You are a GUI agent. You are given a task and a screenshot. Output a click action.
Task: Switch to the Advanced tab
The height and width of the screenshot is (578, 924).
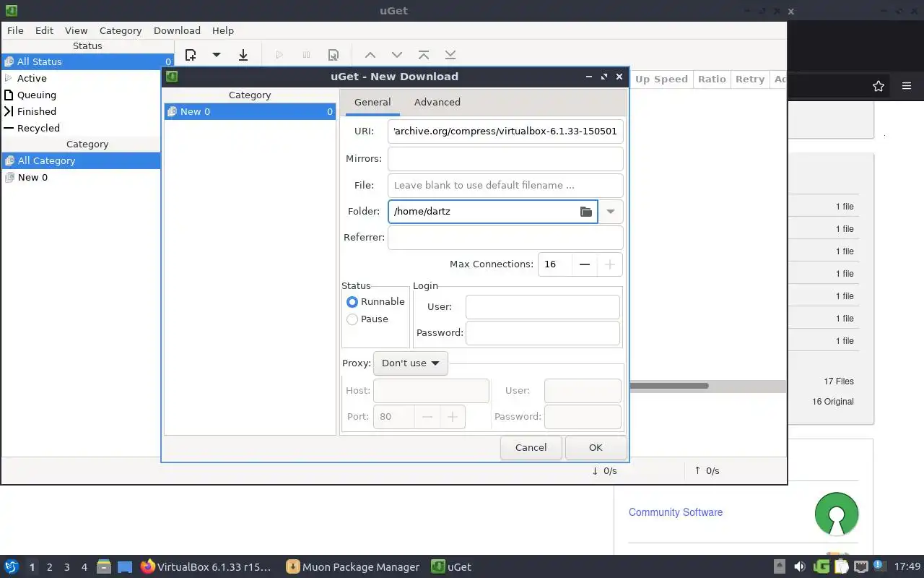(437, 102)
